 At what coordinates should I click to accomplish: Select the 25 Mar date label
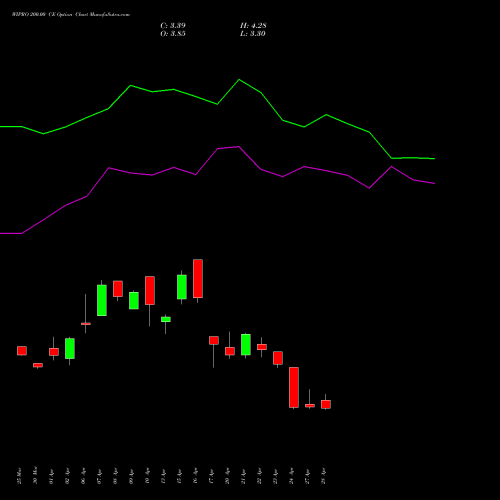(x=20, y=477)
